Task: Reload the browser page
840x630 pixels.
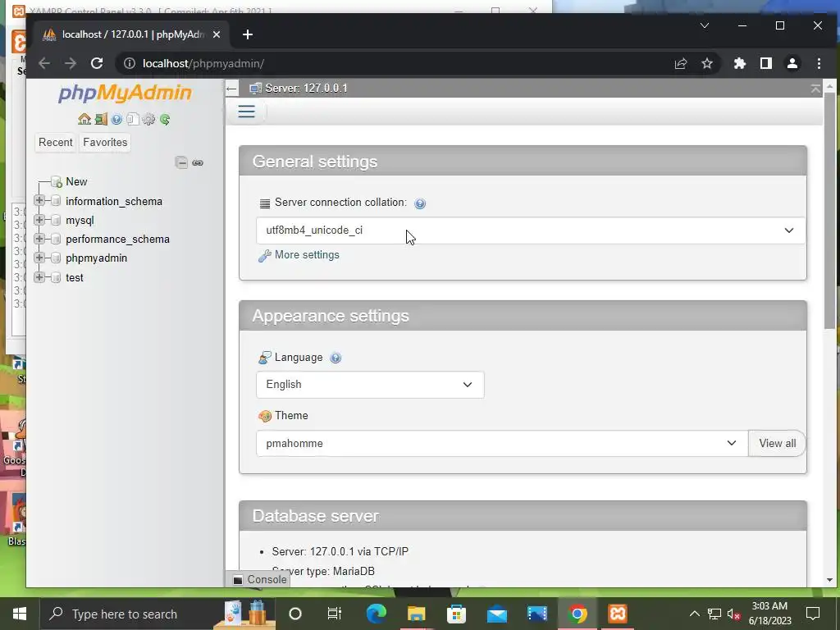Action: (97, 63)
